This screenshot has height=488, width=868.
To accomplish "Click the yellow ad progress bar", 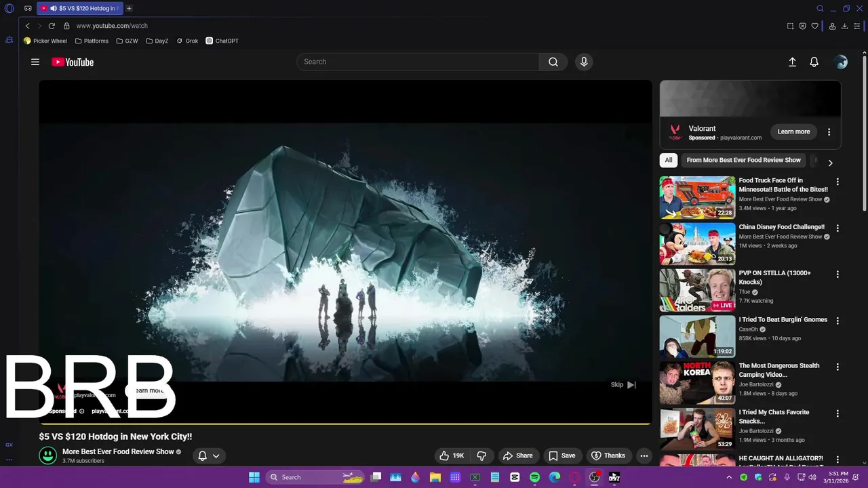I will pos(345,424).
